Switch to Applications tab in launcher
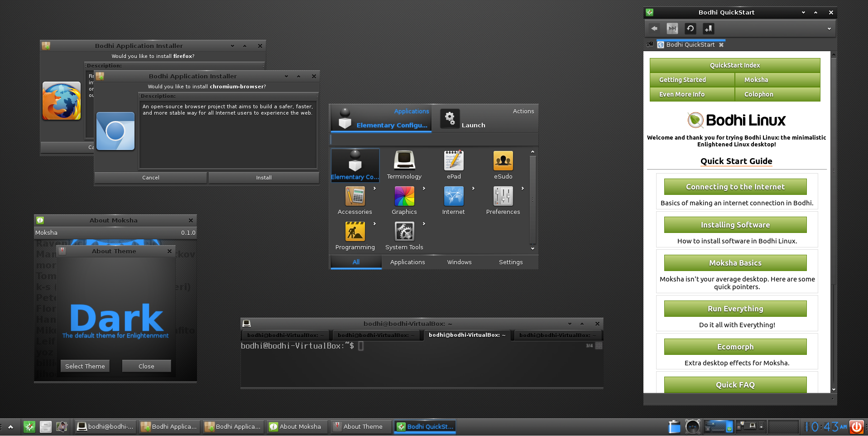Viewport: 868px width, 436px height. click(408, 262)
